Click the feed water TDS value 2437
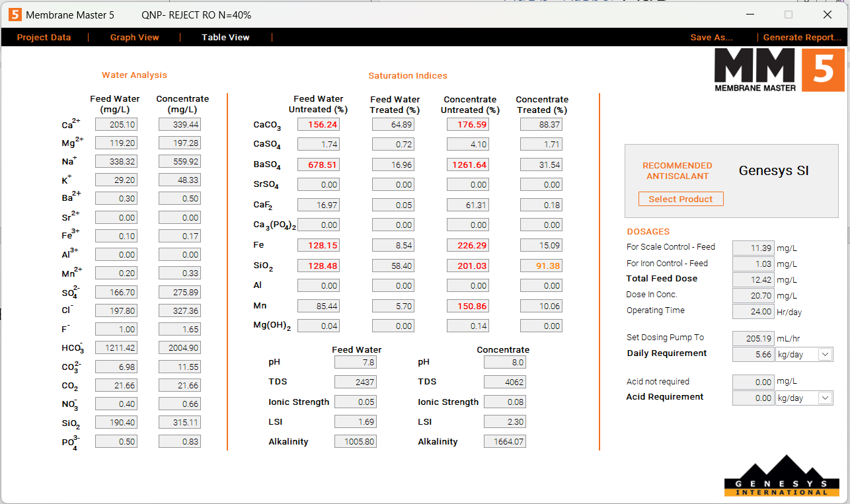Image resolution: width=850 pixels, height=504 pixels. (356, 381)
